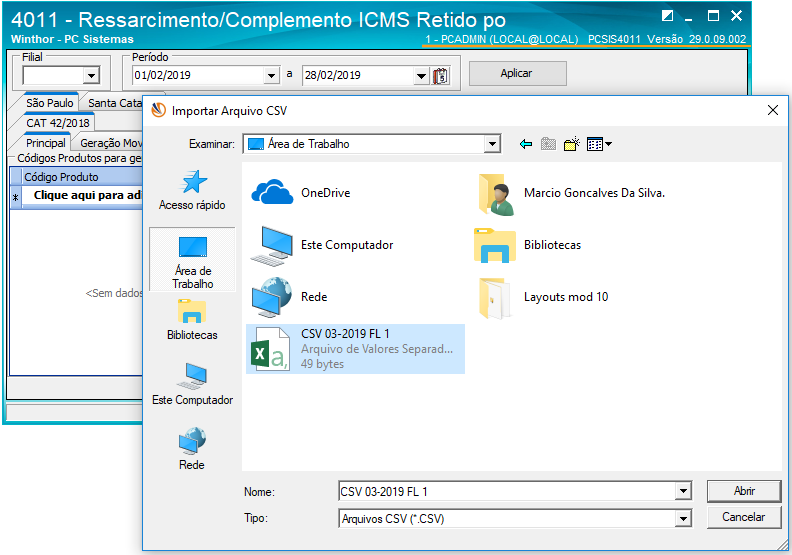792x555 pixels.
Task: Click the '49 bytes' file size text
Action: coord(322,364)
